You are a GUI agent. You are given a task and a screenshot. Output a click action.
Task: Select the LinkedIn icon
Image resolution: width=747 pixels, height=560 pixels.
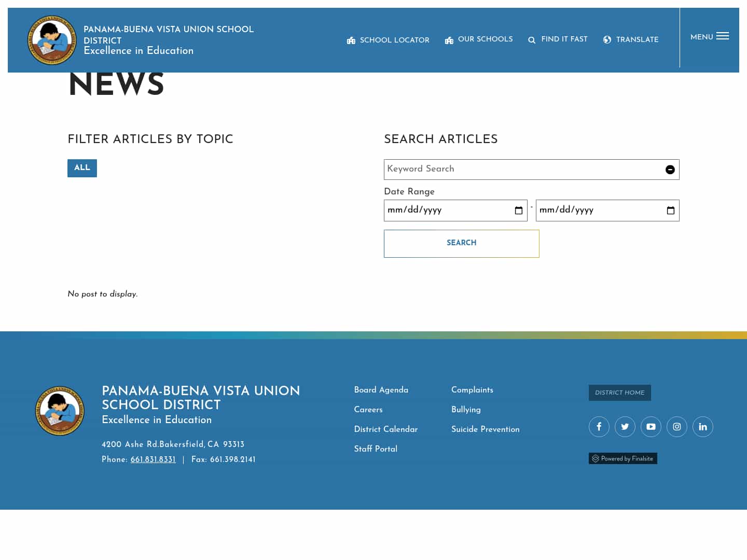point(703,427)
